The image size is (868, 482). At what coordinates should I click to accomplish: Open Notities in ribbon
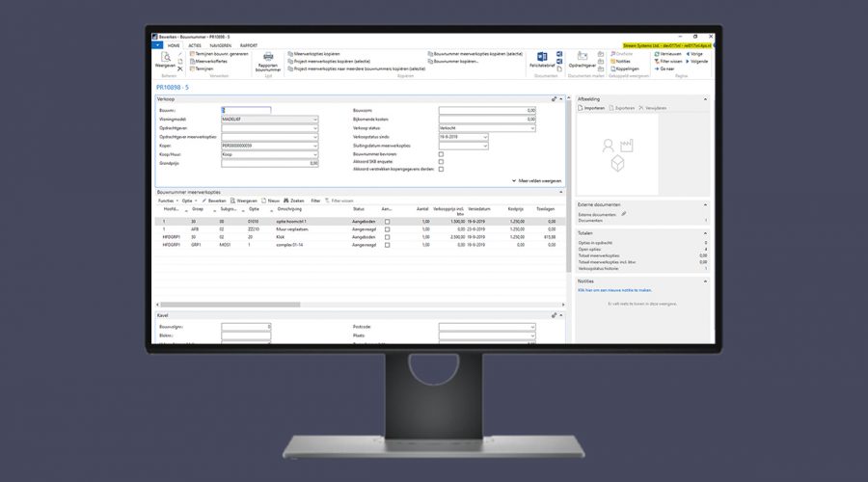click(x=620, y=62)
